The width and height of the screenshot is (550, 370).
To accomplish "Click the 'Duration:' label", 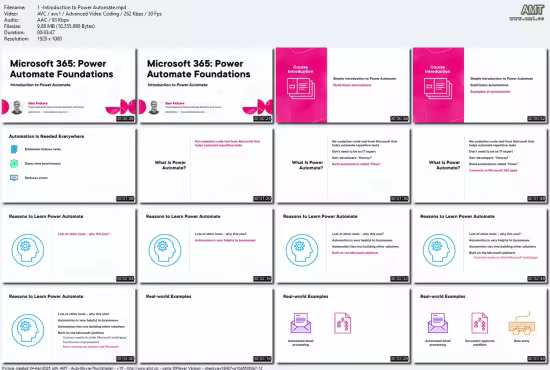I will click(x=14, y=33).
